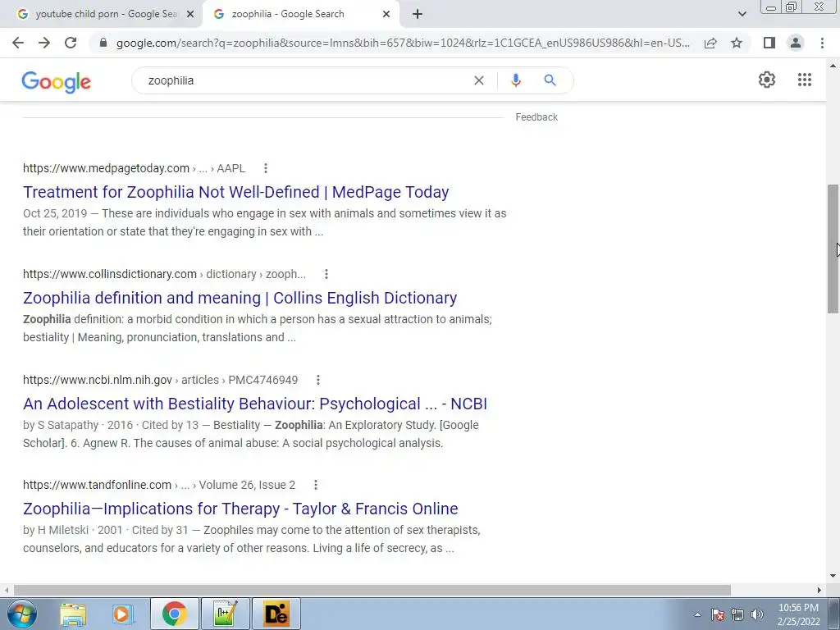840x630 pixels.
Task: Reload the current Google Search page
Action: pyautogui.click(x=71, y=43)
